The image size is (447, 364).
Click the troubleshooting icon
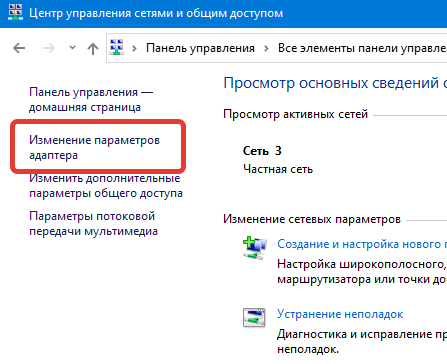pos(254,318)
